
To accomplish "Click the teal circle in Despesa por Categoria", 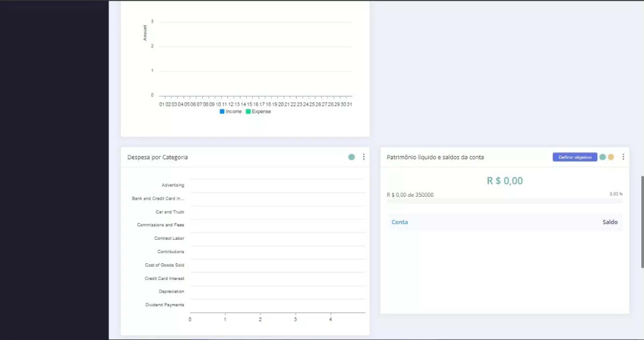I will pos(351,157).
